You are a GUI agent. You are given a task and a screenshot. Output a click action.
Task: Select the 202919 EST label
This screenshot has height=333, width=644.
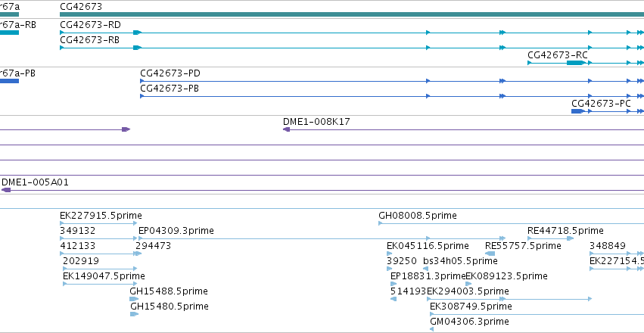81,261
